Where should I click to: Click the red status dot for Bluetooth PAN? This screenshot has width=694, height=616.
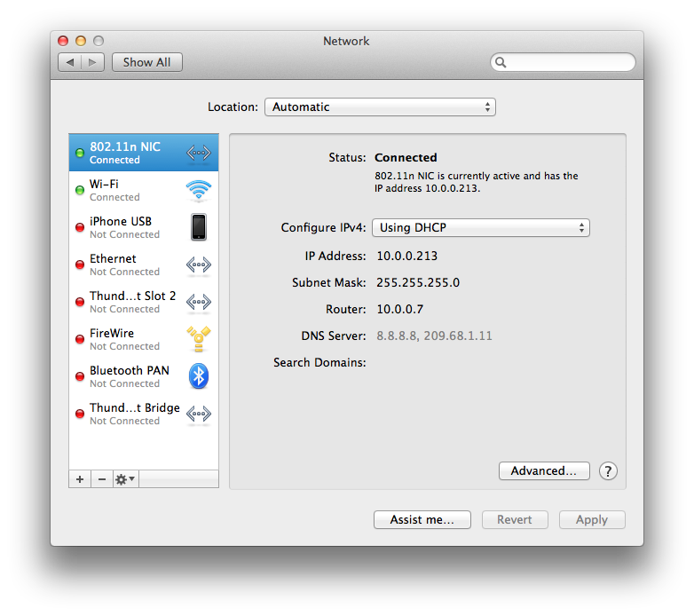[80, 376]
